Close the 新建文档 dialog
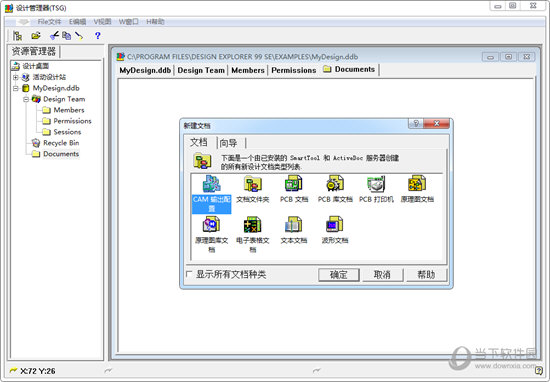Screen dimensions: 550x382 pos(437,123)
